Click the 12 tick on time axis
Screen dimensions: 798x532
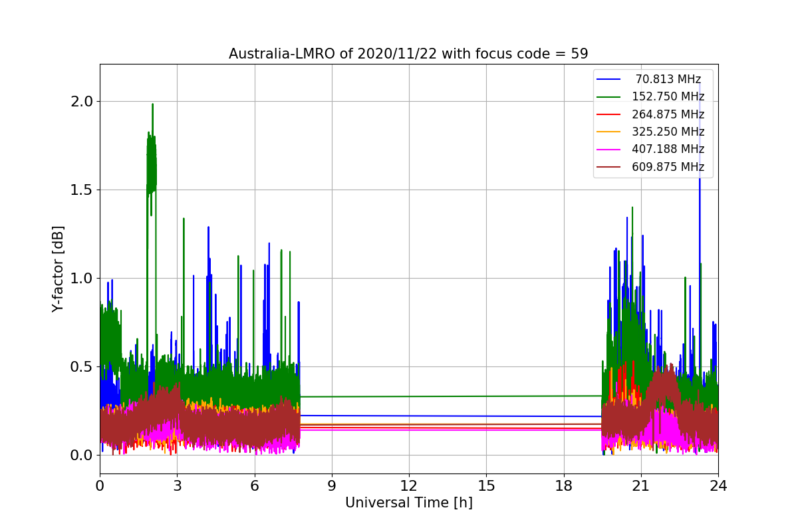(408, 485)
